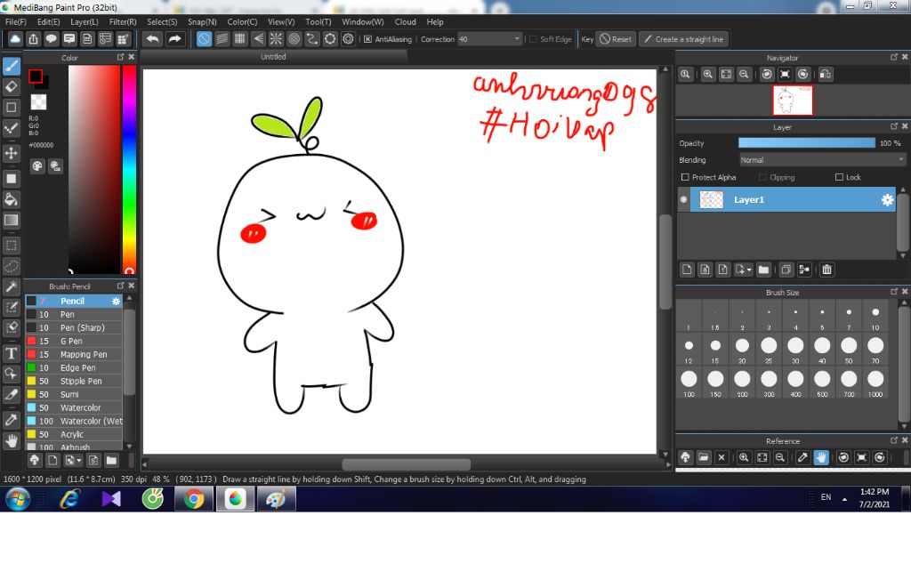Turn snap off in toolbar
Image resolution: width=911 pixels, height=588 pixels.
click(204, 39)
